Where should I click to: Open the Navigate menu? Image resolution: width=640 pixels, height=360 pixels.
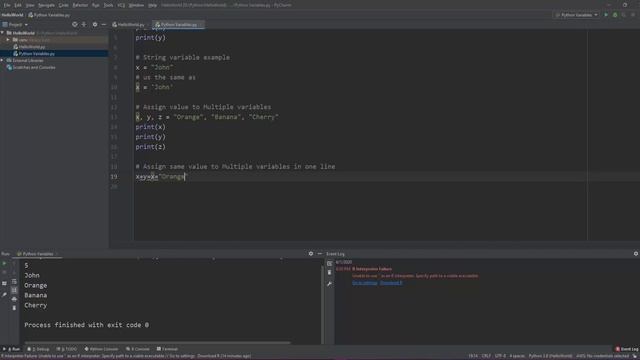(46, 5)
